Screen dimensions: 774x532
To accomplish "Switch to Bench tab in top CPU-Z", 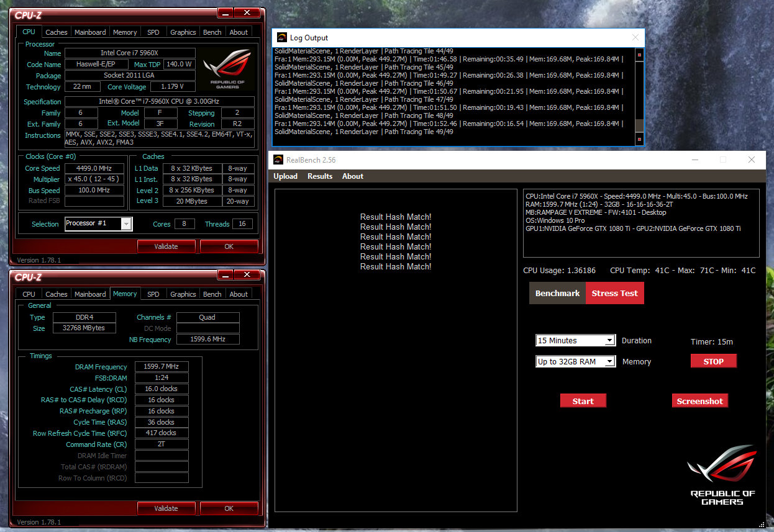I will [212, 32].
